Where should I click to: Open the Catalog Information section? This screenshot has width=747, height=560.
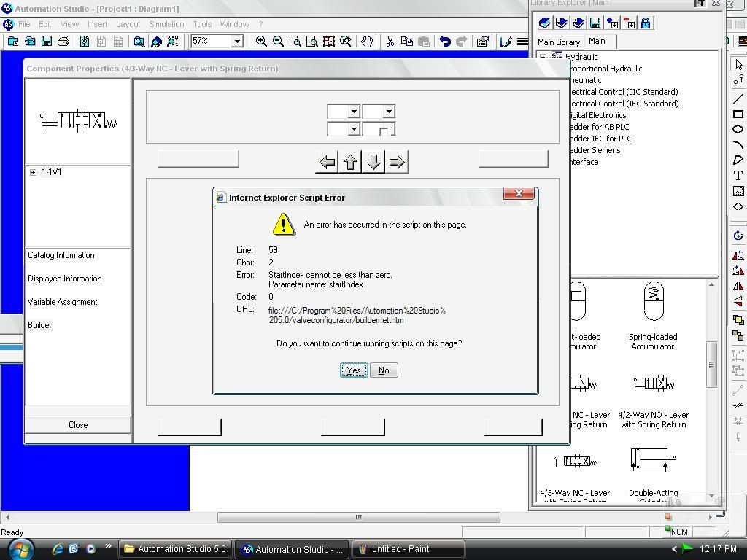(61, 255)
